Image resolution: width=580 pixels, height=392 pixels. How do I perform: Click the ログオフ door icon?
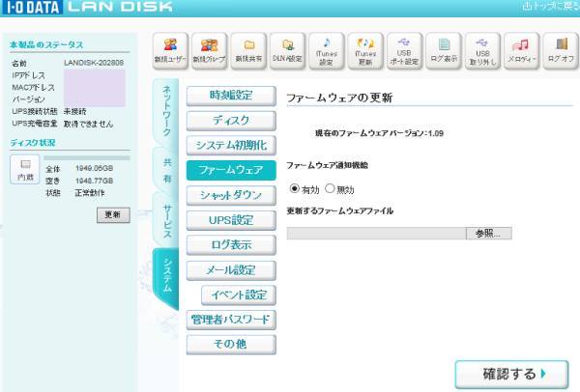(x=561, y=48)
